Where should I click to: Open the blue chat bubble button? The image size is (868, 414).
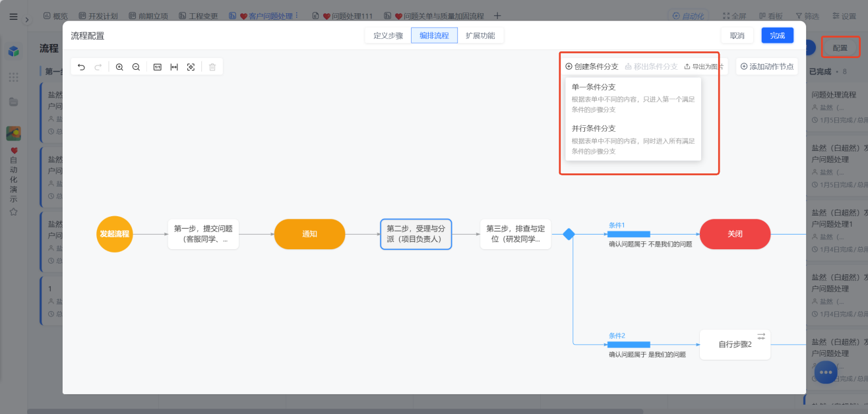point(826,372)
